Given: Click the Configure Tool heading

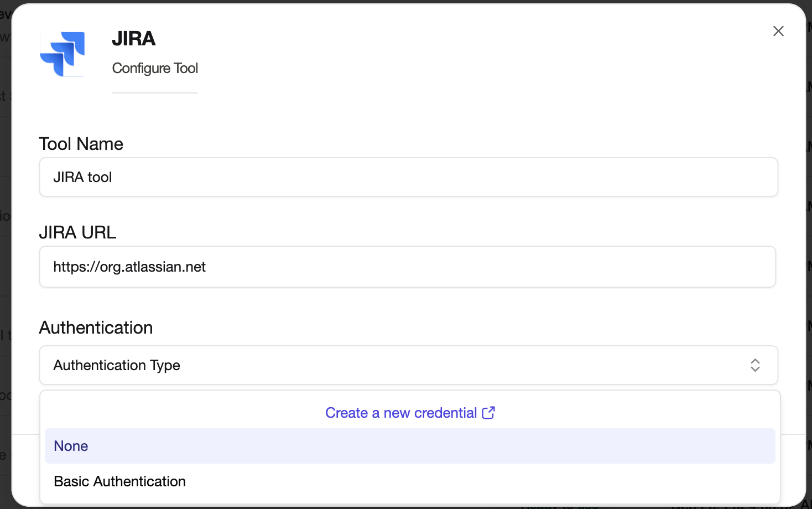Looking at the screenshot, I should [155, 68].
